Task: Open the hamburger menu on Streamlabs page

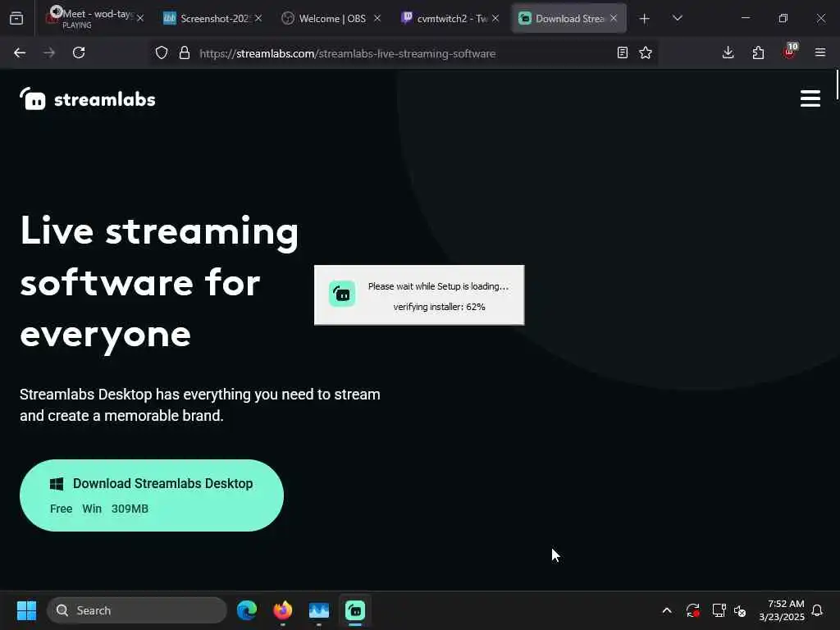Action: pyautogui.click(x=810, y=98)
